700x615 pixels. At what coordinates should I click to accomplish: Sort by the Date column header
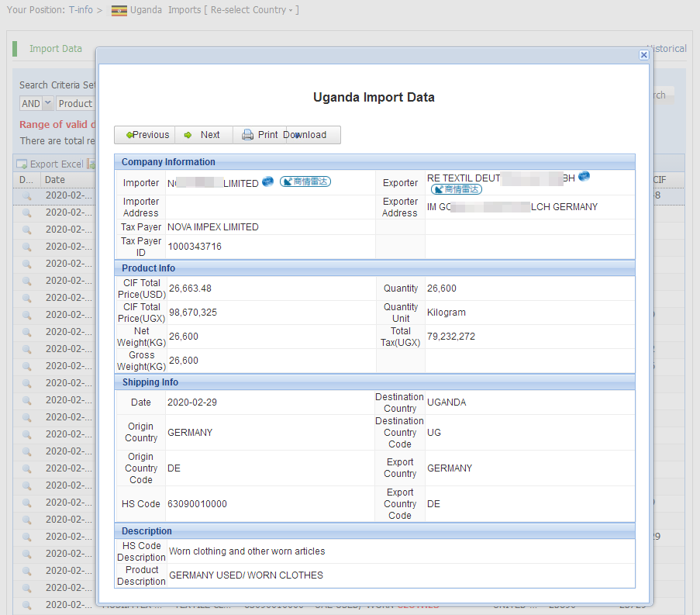point(55,180)
